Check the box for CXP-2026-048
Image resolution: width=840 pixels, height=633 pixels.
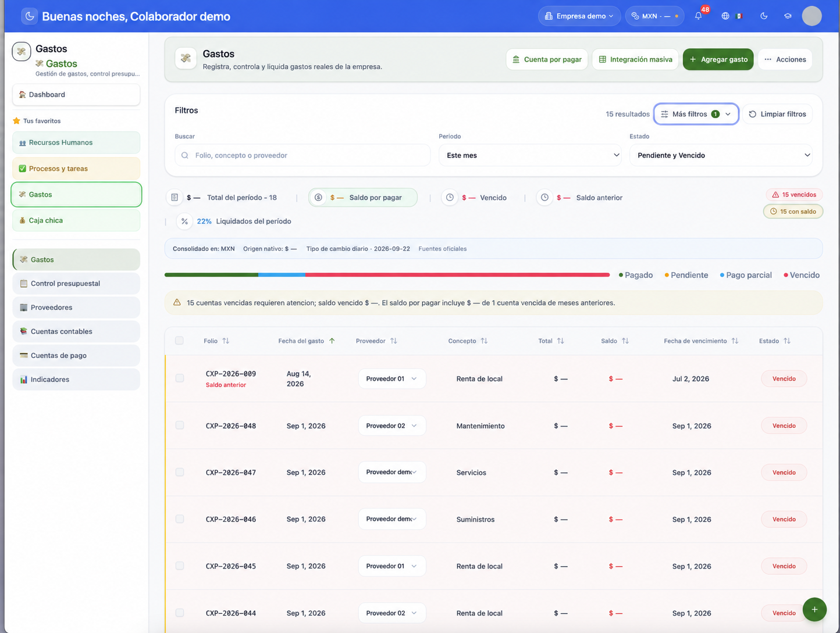(x=180, y=425)
